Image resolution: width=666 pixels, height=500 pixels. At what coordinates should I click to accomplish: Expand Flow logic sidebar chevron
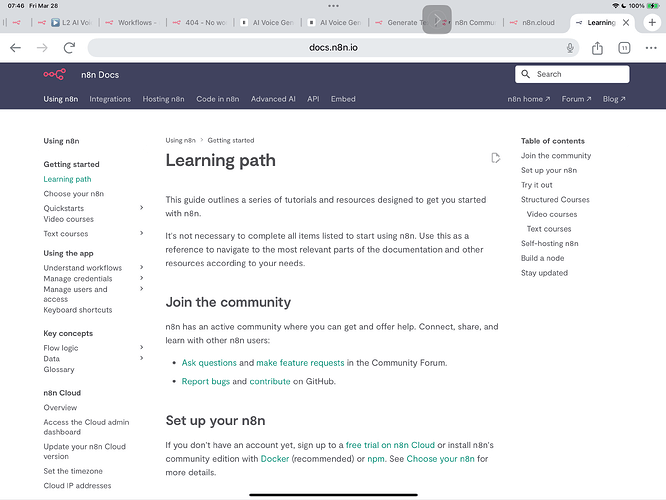141,347
